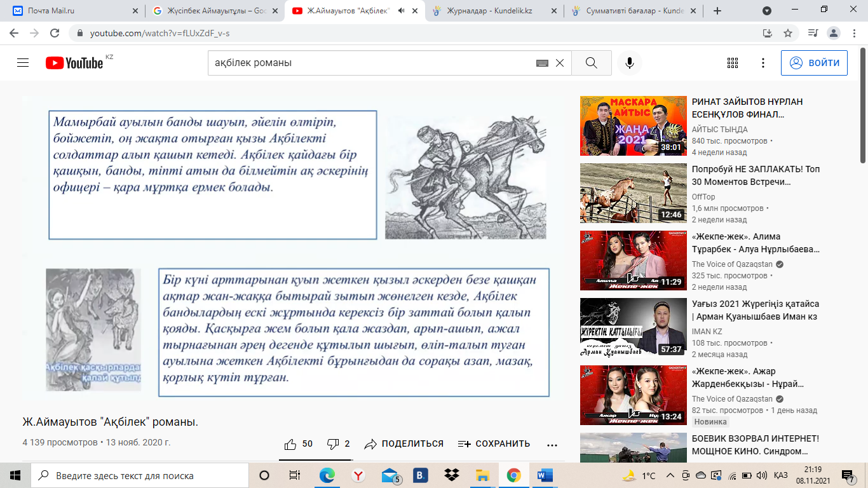Launch Yandex Browser from the taskbar
The height and width of the screenshot is (488, 868).
(358, 475)
